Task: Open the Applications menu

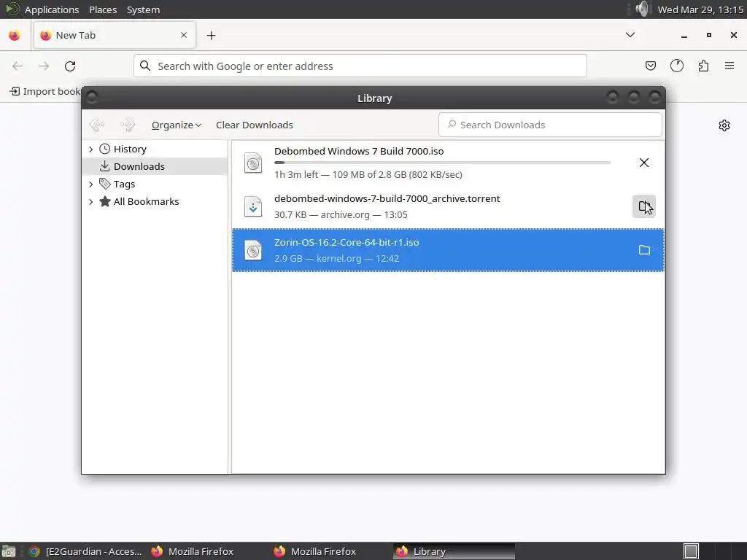Action: pyautogui.click(x=52, y=9)
